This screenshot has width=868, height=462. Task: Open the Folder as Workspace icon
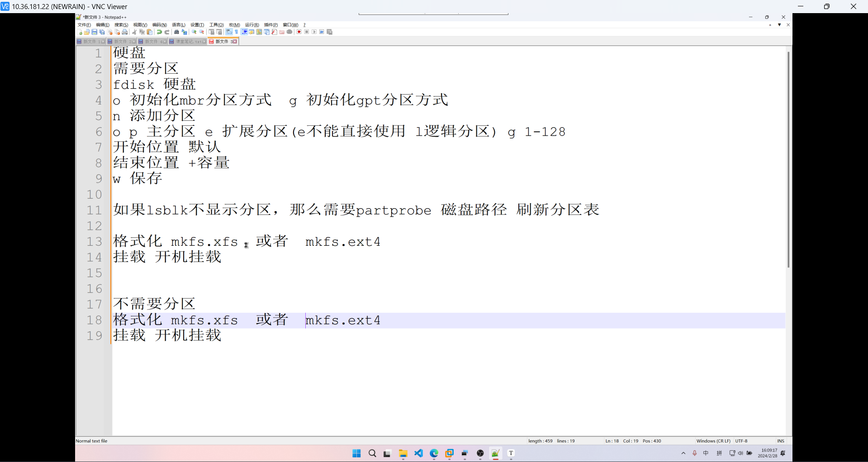click(282, 32)
